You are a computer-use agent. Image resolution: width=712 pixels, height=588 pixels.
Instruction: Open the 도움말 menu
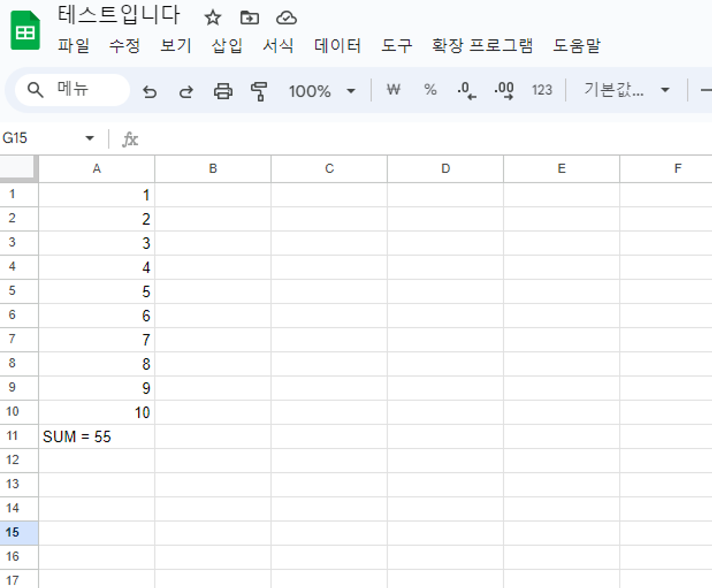click(x=576, y=45)
